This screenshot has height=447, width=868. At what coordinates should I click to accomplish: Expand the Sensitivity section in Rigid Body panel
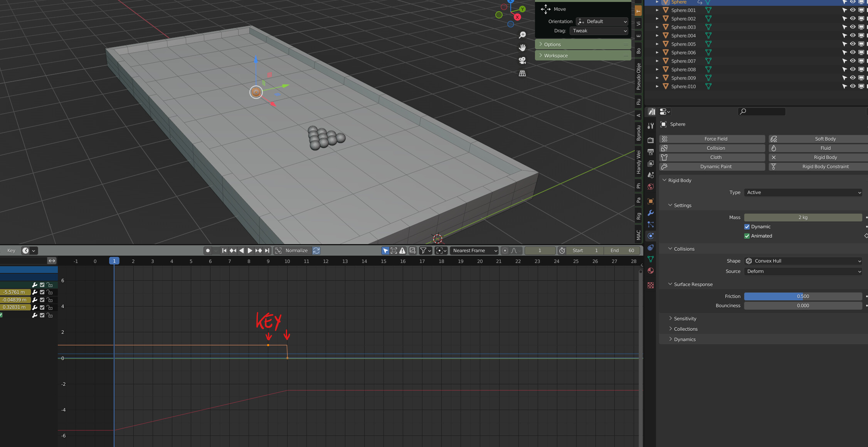[684, 318]
